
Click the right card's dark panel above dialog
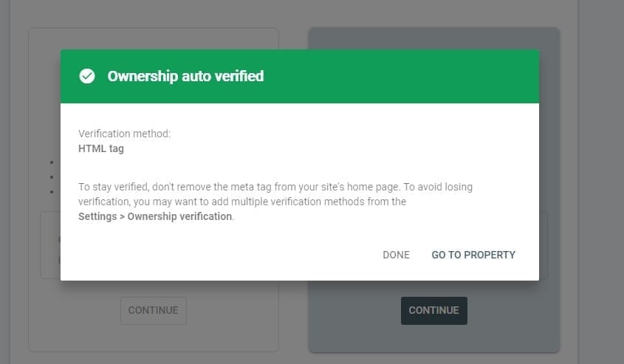(x=433, y=38)
